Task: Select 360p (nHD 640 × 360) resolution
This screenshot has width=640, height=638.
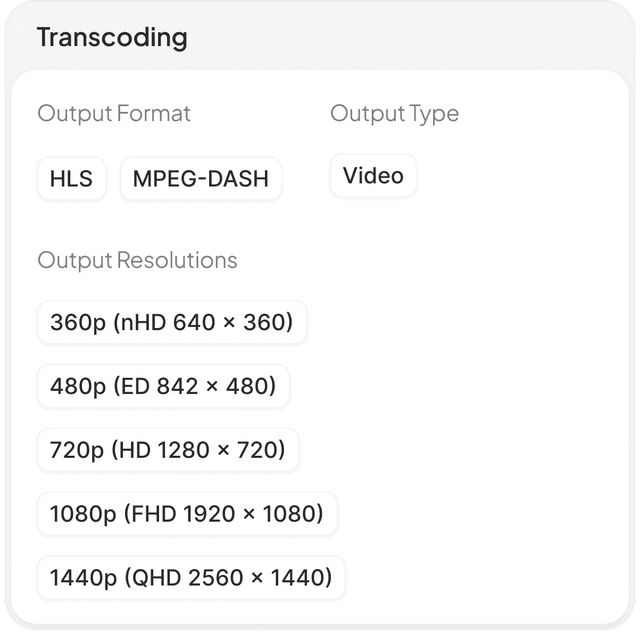Action: (x=172, y=322)
